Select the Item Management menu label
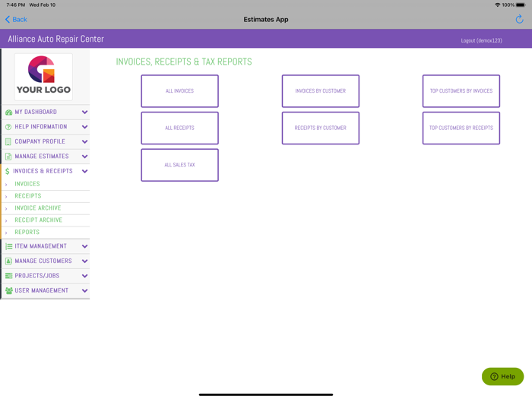This screenshot has height=399, width=532. pyautogui.click(x=41, y=246)
